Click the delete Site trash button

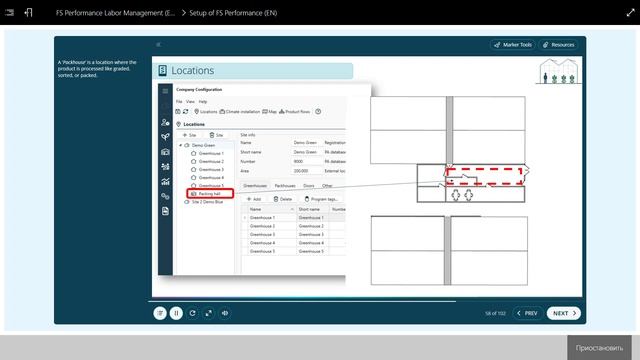pos(216,135)
